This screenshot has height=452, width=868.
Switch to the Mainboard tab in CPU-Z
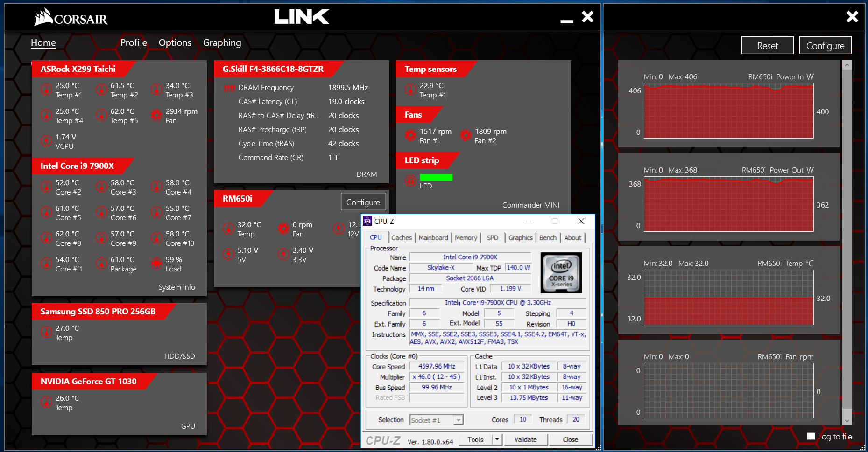click(x=433, y=237)
